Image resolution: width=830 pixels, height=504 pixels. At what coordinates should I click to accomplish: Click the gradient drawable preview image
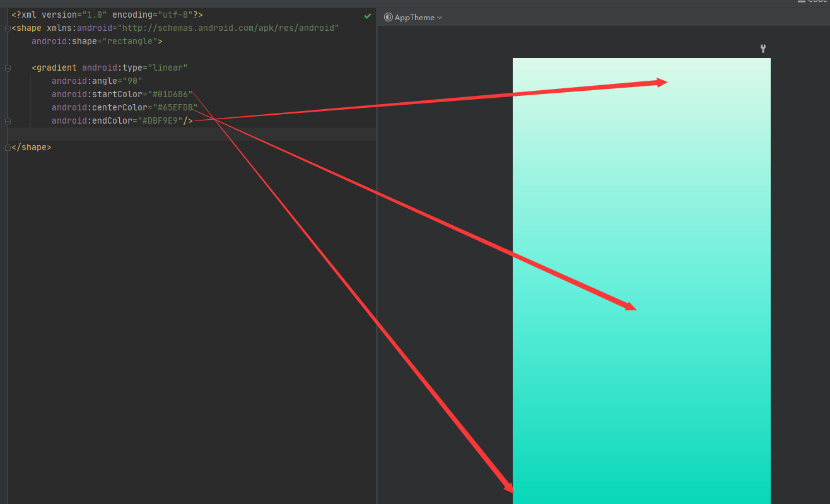click(x=641, y=281)
